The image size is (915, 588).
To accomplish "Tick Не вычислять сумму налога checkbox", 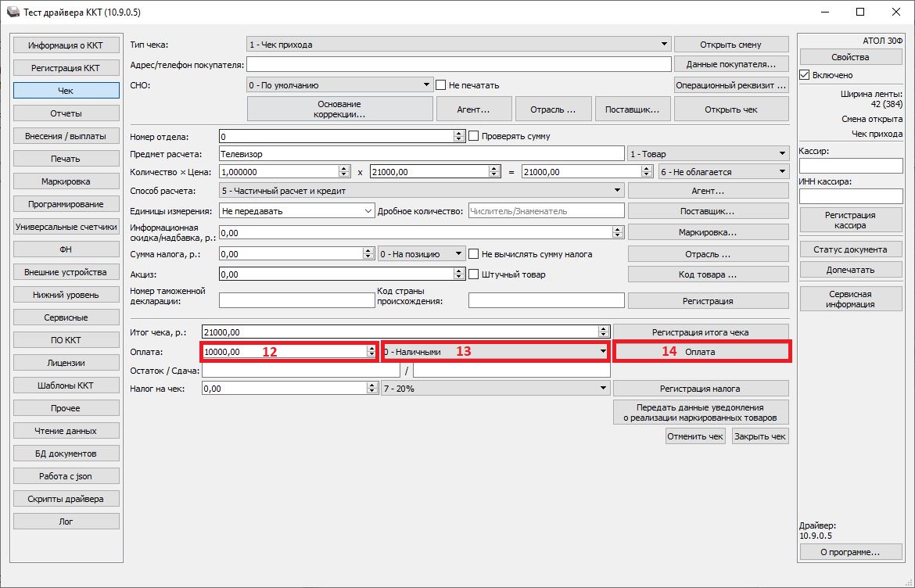I will tap(473, 254).
